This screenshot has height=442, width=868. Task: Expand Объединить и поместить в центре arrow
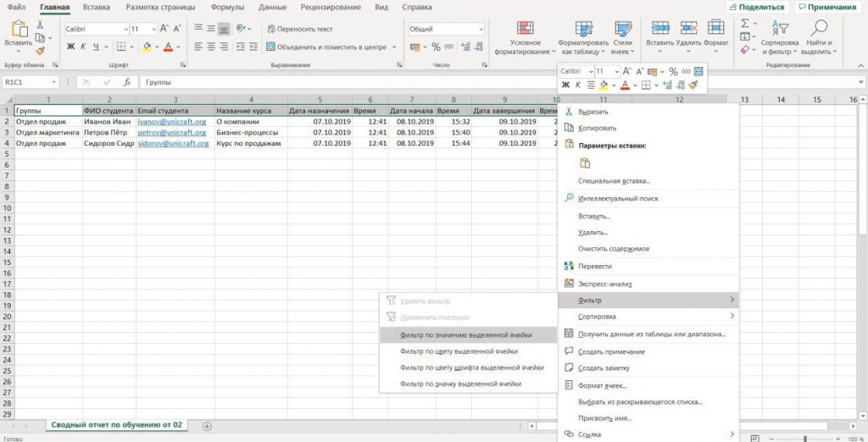(x=394, y=47)
